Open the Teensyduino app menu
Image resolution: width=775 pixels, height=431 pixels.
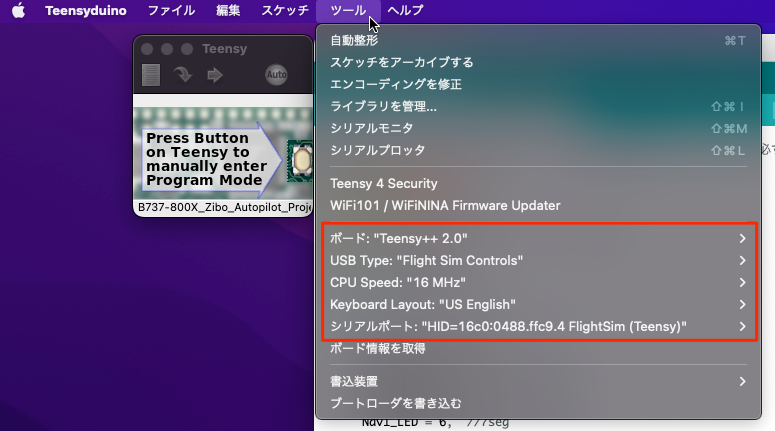[x=86, y=10]
